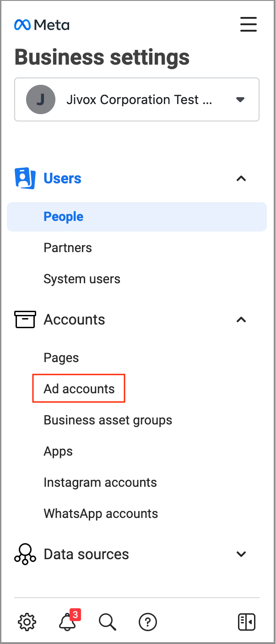Open Ad accounts under Accounts

point(79,389)
